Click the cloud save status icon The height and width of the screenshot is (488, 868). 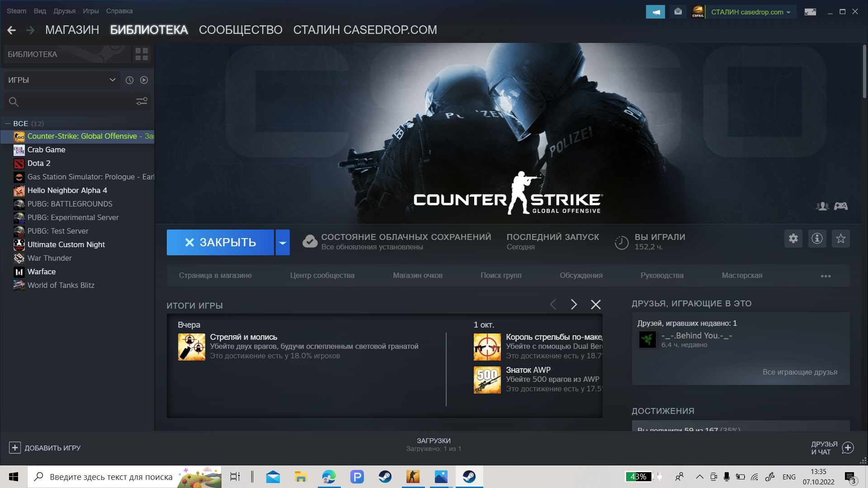pyautogui.click(x=310, y=241)
